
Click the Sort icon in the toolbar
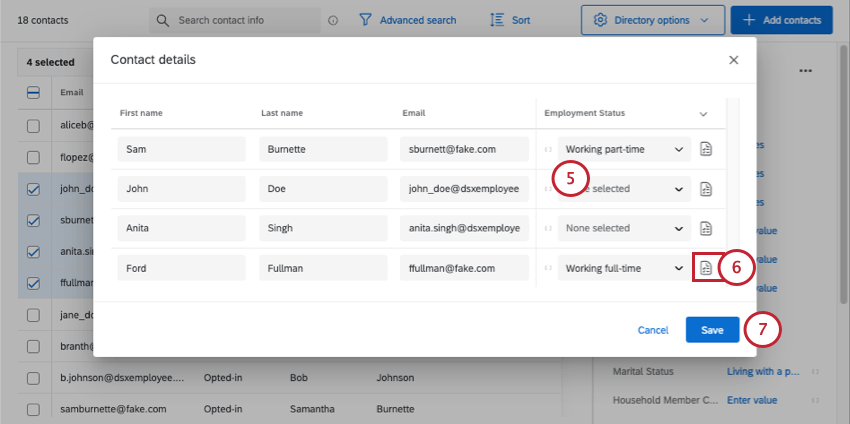[x=497, y=20]
